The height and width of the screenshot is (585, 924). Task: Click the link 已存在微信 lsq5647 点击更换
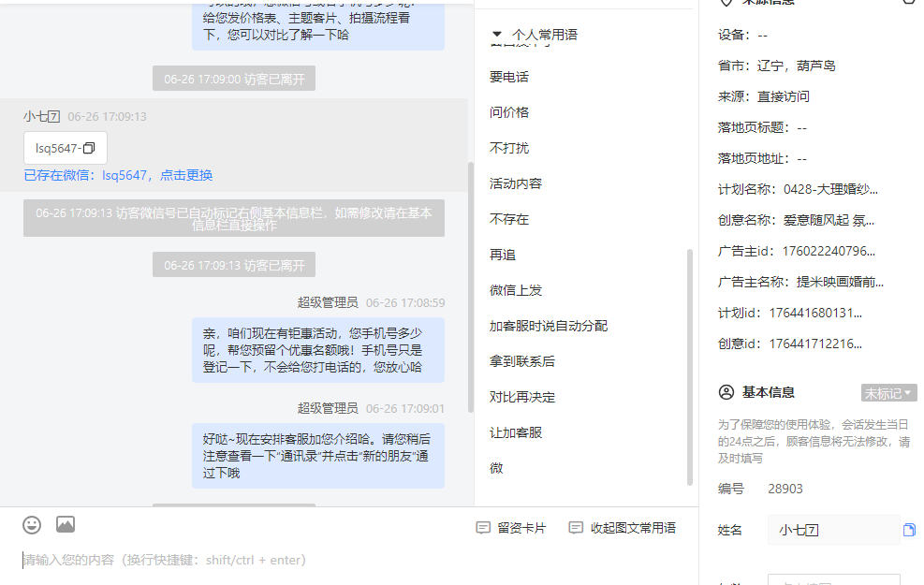(118, 175)
